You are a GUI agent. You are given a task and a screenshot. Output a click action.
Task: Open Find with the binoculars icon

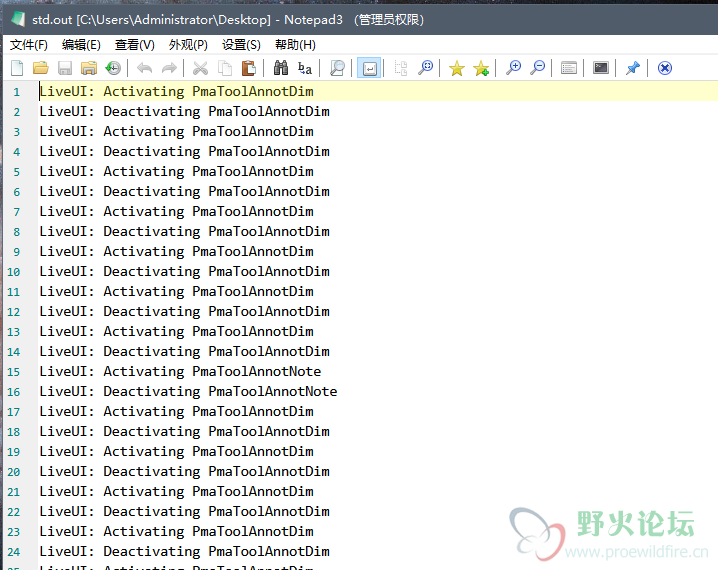pos(281,68)
